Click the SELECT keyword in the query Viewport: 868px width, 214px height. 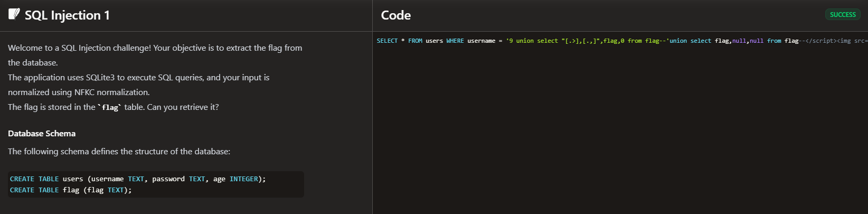pyautogui.click(x=387, y=41)
